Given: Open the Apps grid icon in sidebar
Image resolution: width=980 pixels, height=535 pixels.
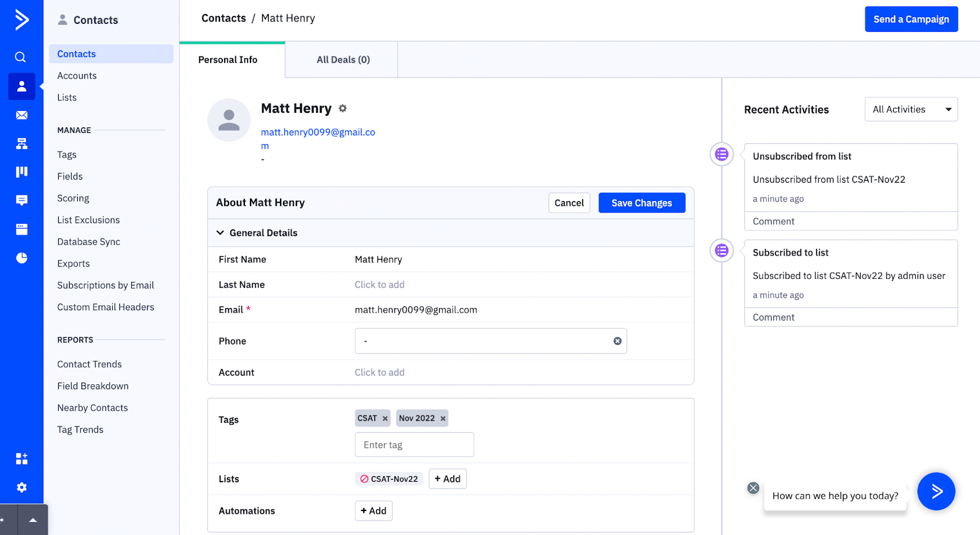Looking at the screenshot, I should click(21, 458).
